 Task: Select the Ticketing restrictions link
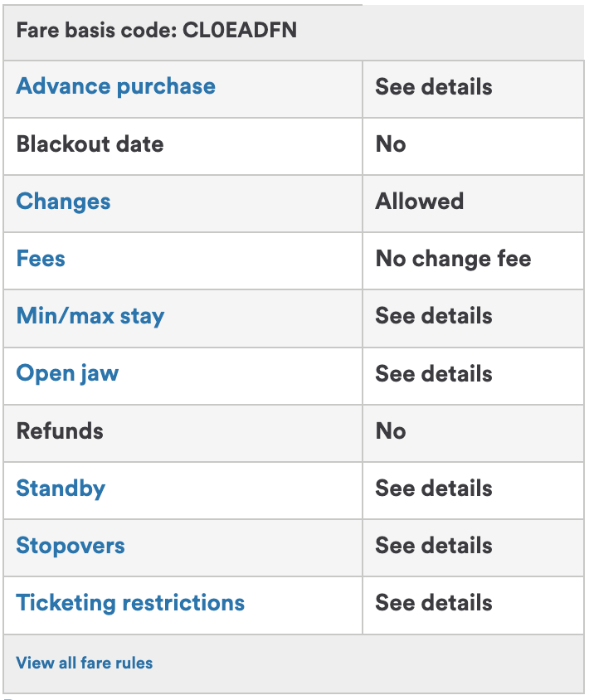tap(130, 603)
